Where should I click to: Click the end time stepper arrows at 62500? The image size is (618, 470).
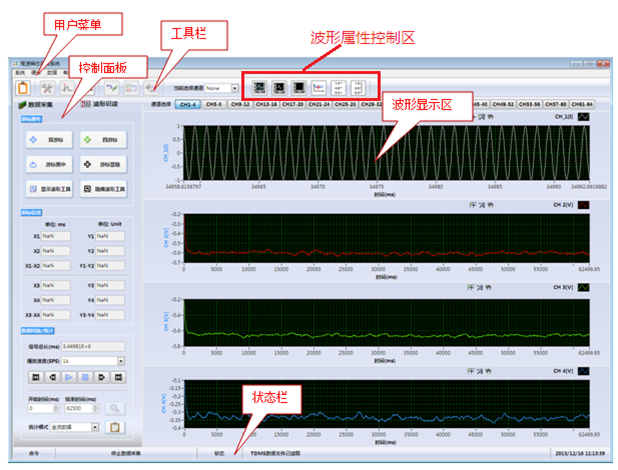point(96,408)
